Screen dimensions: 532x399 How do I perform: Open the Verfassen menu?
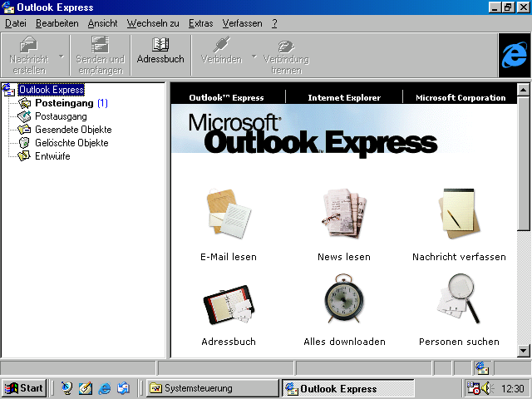tap(242, 23)
